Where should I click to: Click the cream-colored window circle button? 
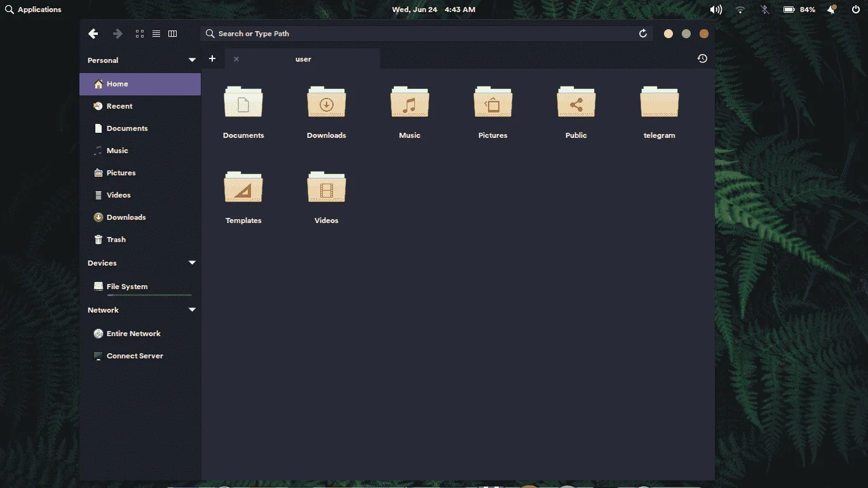tap(668, 34)
